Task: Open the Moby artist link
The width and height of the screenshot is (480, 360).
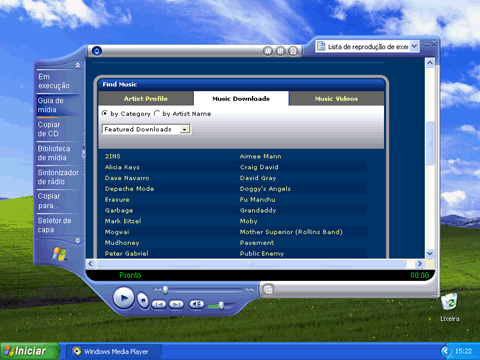Action: click(248, 221)
